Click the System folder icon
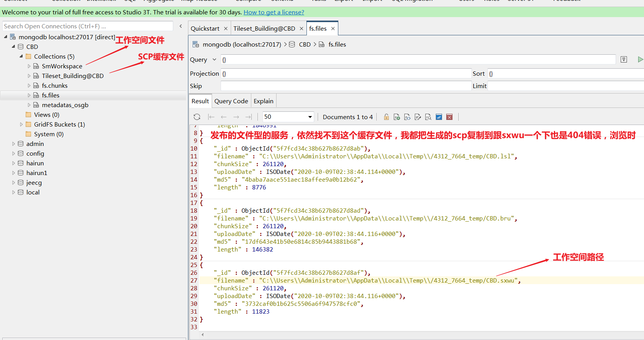Viewport: 644px width, 340px height. 28,134
